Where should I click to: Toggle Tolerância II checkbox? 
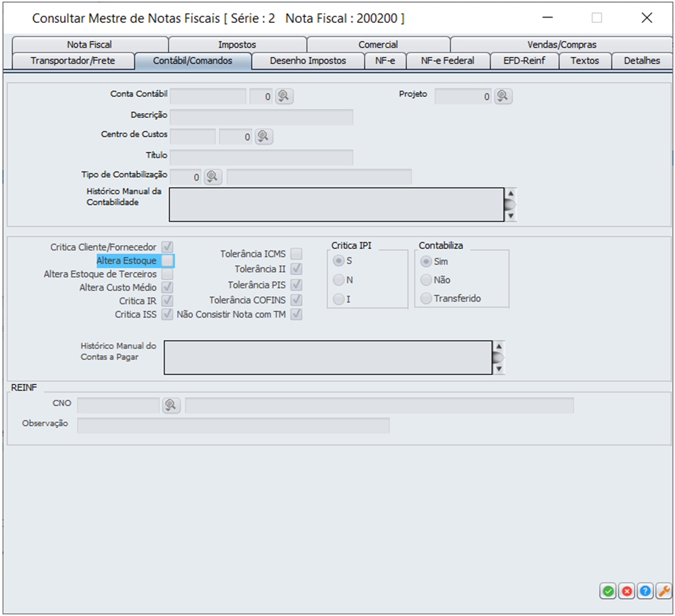coord(296,269)
